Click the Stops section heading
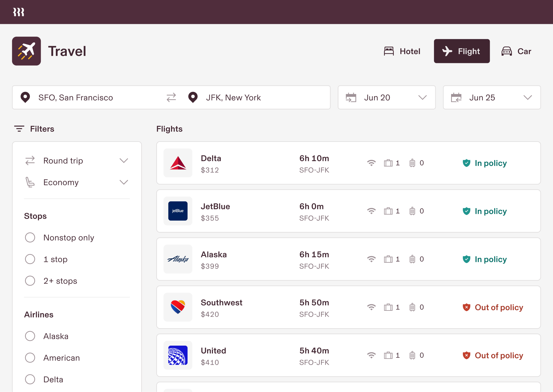 click(x=35, y=216)
